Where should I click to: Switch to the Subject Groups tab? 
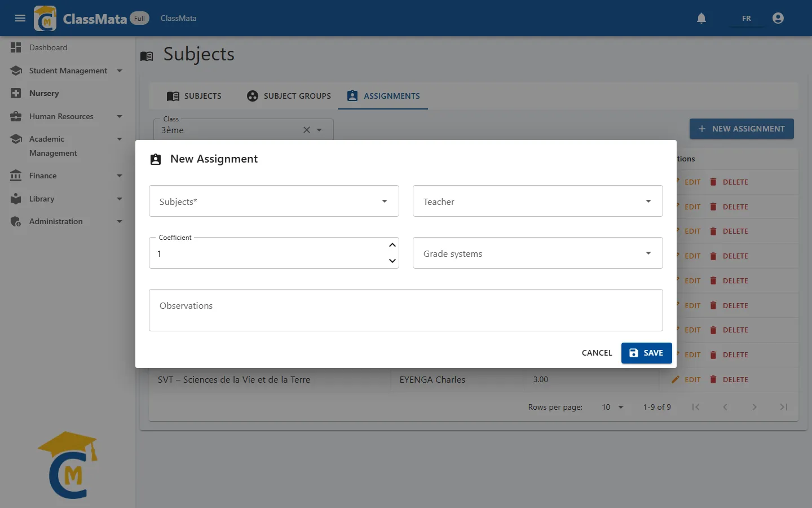[289, 96]
